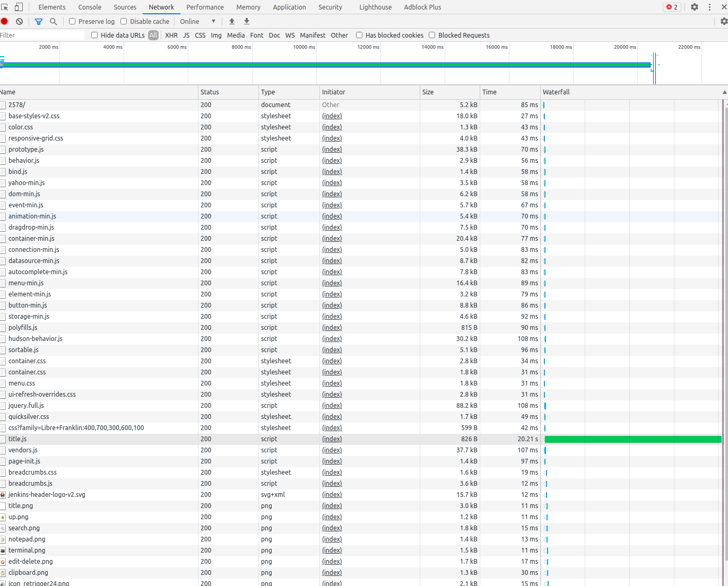
Task: Open DevTools settings gear at top
Action: pos(695,7)
